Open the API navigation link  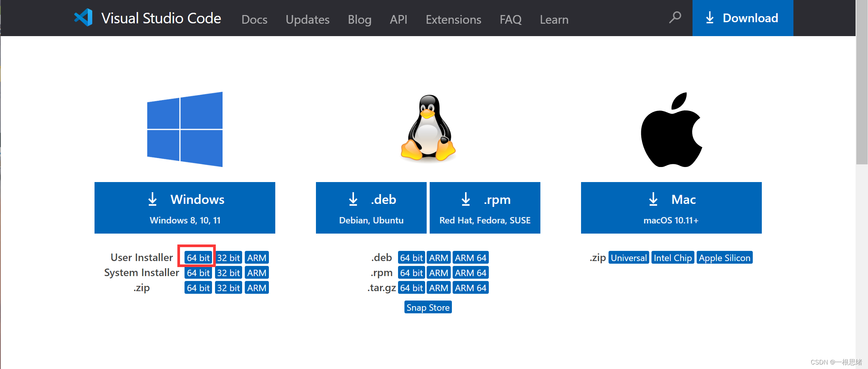pos(398,20)
